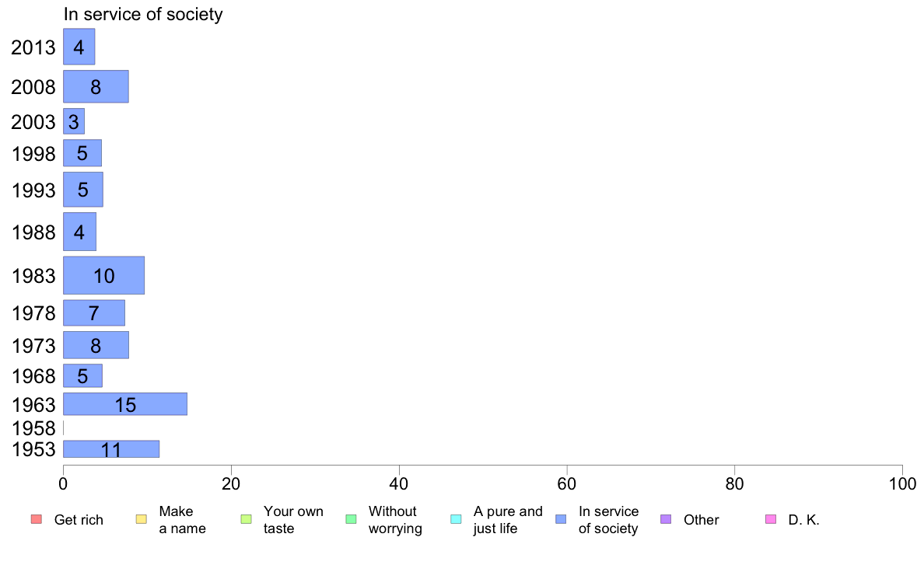Toggle the D. K. legend swatch
Viewport: 924px width, 572px height.
[x=771, y=519]
